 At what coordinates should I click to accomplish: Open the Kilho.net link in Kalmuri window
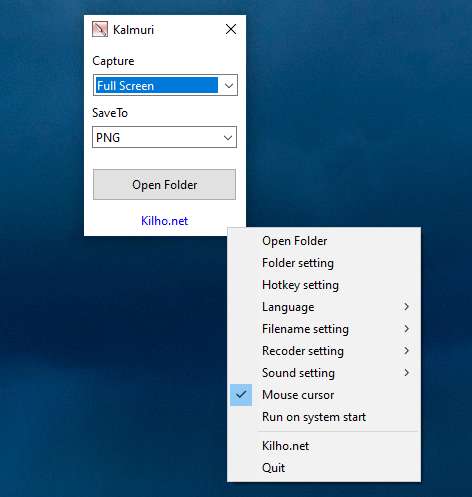tap(164, 221)
